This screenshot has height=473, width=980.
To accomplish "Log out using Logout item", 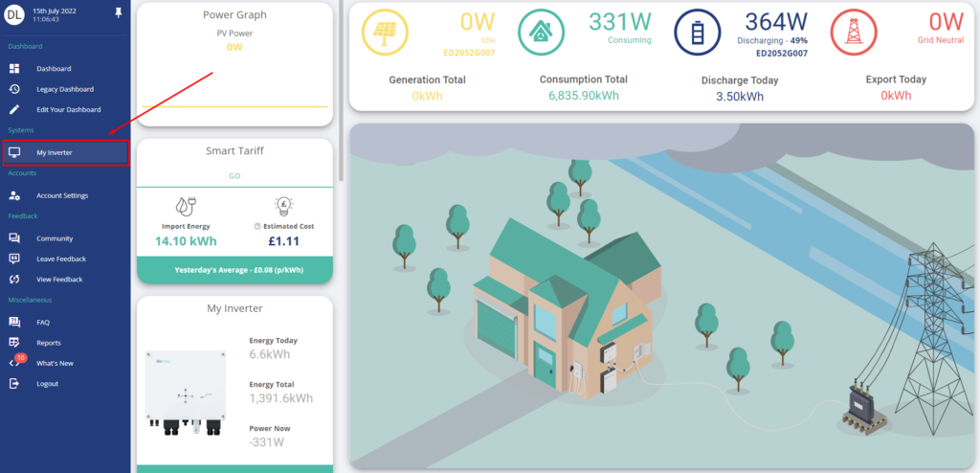I will click(x=47, y=384).
